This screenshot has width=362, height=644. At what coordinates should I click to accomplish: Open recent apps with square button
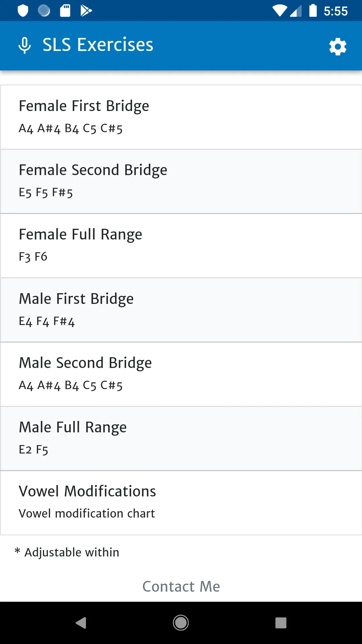coord(281,623)
